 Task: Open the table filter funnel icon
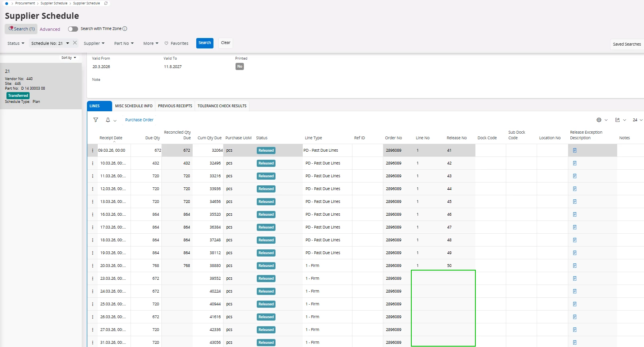(x=96, y=120)
